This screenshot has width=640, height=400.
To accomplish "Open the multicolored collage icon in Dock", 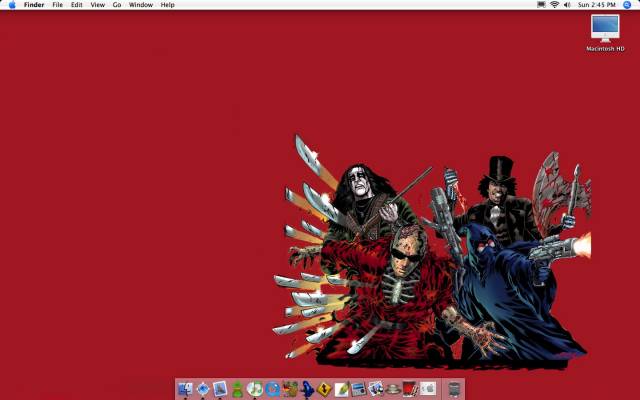I will (290, 389).
